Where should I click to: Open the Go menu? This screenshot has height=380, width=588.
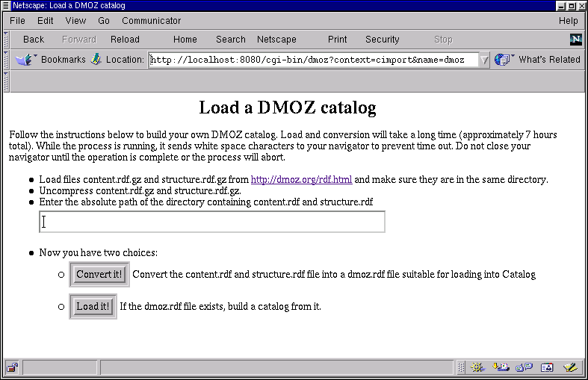tap(104, 21)
